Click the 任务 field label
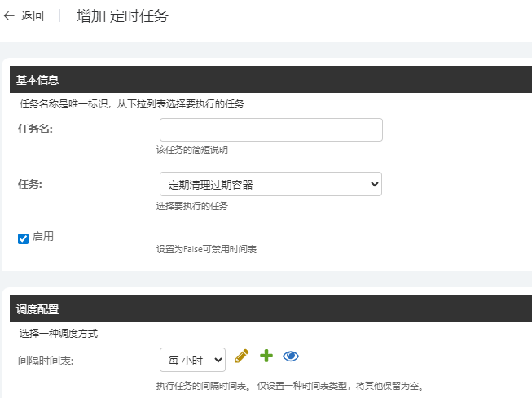This screenshot has width=532, height=398. (x=29, y=183)
